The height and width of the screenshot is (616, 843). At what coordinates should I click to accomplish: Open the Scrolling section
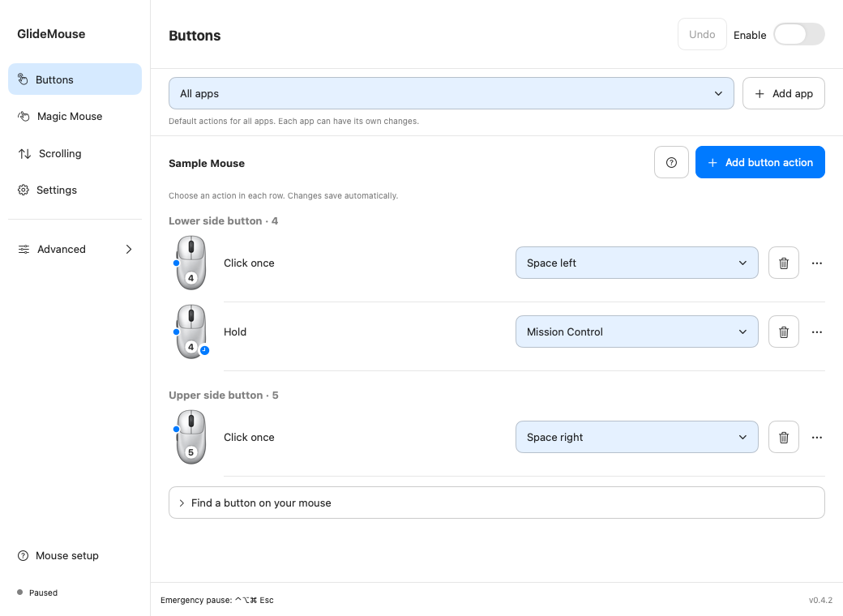coord(75,154)
